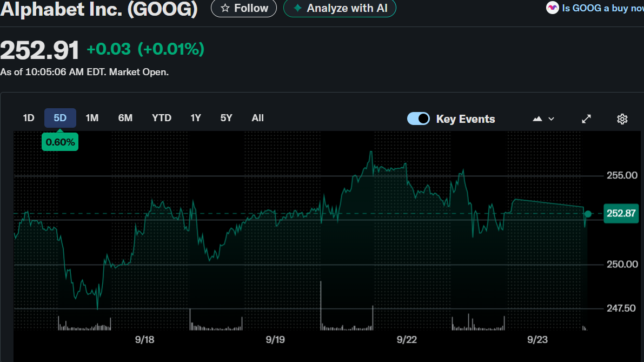Click the star icon in the Follow button
Viewport: 644px width, 362px height.
[x=225, y=8]
